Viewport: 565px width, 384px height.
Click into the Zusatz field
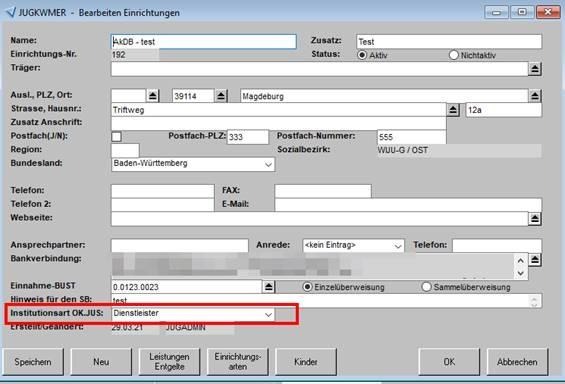pos(449,42)
